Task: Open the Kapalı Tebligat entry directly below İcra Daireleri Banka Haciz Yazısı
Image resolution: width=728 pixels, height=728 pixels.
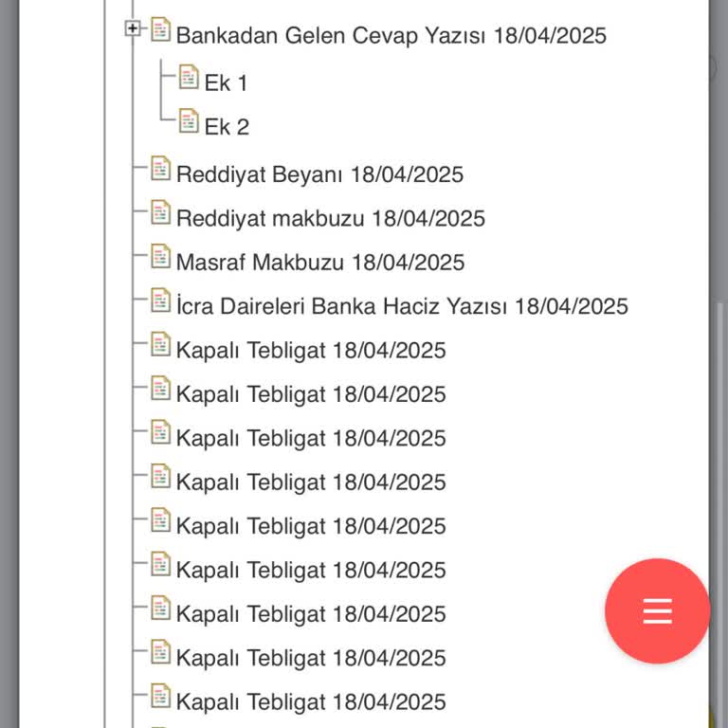Action: (x=311, y=351)
